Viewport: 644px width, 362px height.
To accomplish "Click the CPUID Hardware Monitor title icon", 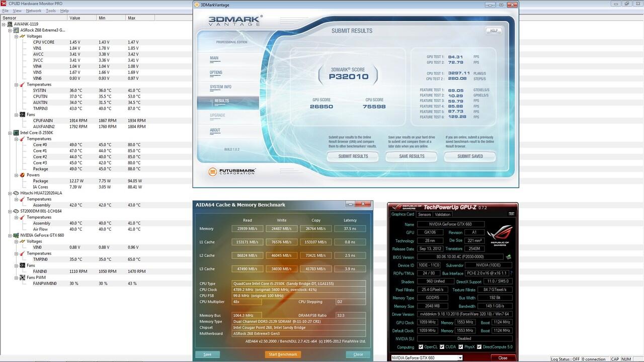I will [4, 4].
